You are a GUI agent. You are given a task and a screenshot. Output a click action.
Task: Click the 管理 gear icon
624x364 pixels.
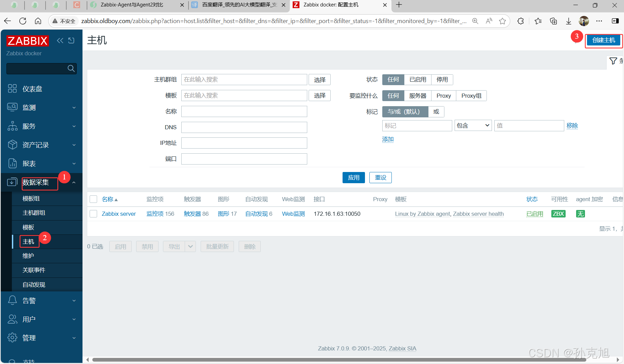(x=13, y=338)
